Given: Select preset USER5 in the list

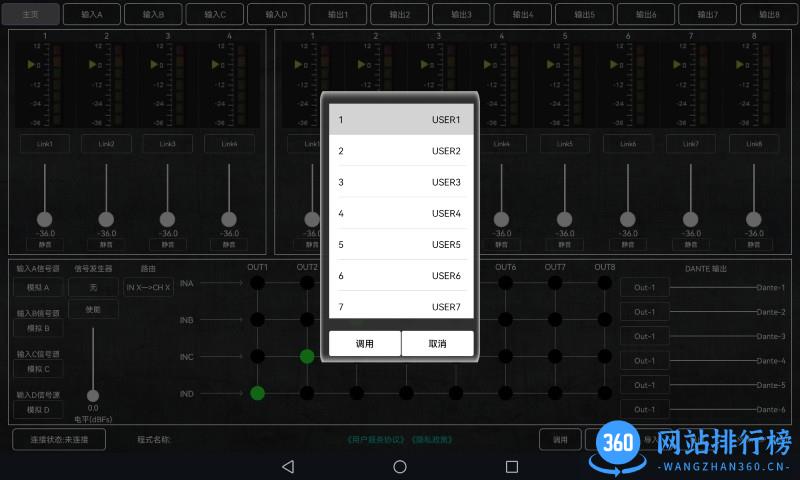Looking at the screenshot, I should 401,244.
